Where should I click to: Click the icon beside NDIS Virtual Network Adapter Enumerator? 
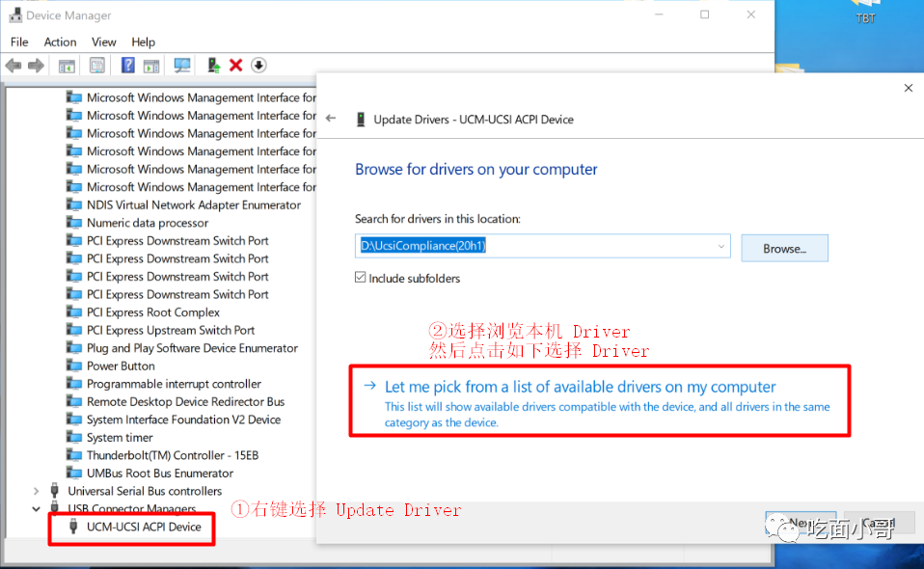(x=73, y=205)
